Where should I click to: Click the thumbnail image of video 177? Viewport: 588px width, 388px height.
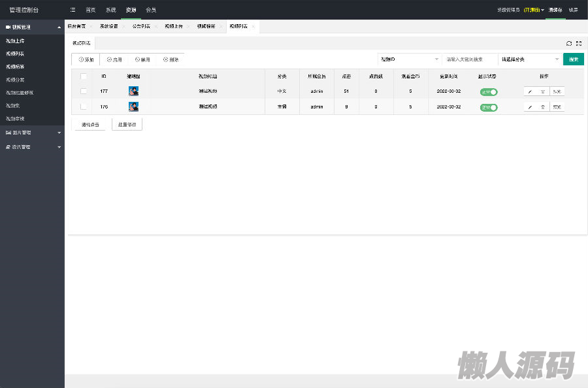click(x=133, y=91)
